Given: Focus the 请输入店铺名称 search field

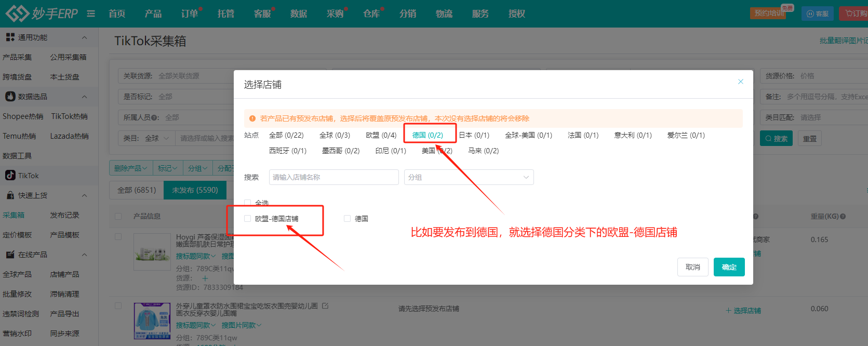Looking at the screenshot, I should [333, 177].
